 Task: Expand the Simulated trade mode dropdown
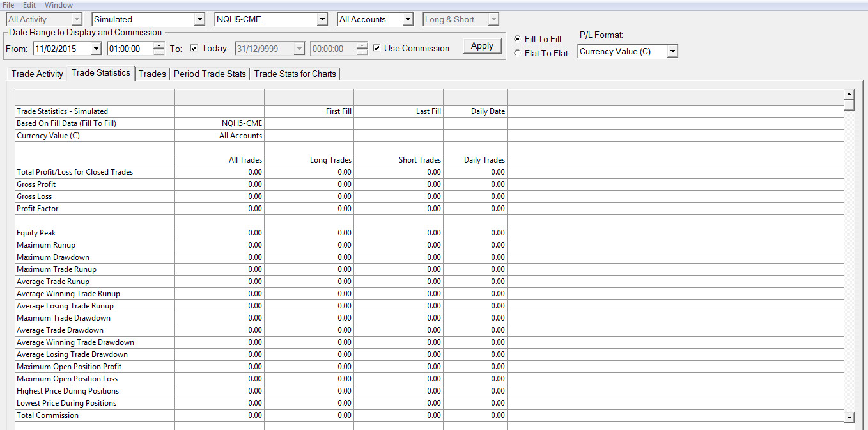coord(199,20)
